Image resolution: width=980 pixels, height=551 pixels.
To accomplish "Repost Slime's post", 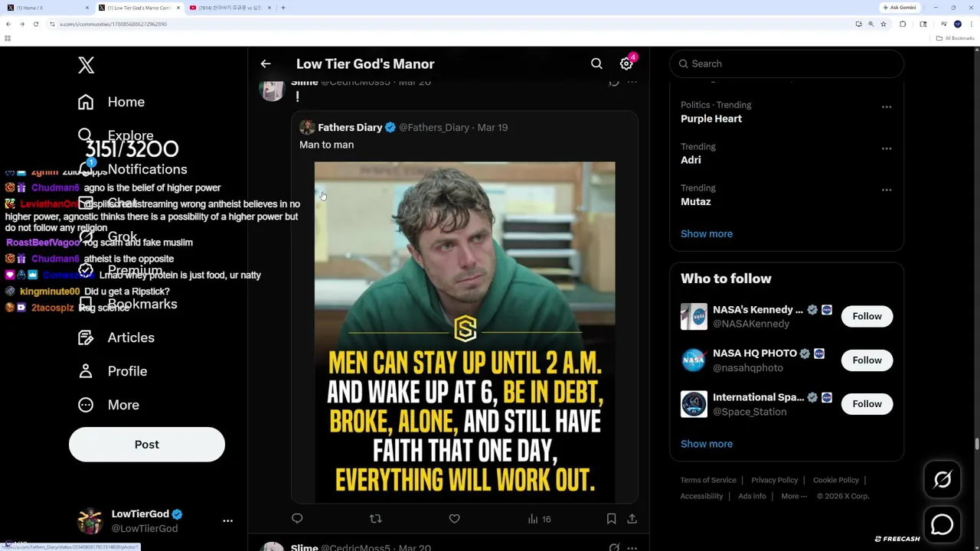I will [375, 519].
